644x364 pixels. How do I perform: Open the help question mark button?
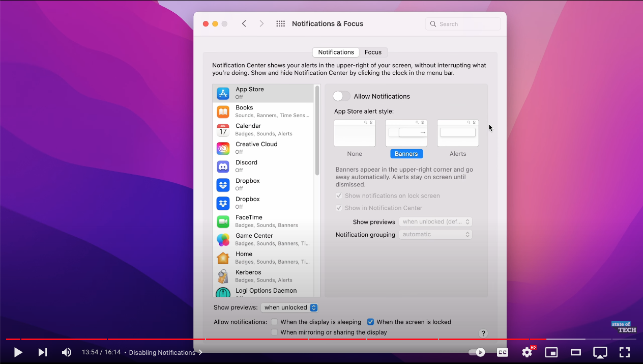(483, 333)
